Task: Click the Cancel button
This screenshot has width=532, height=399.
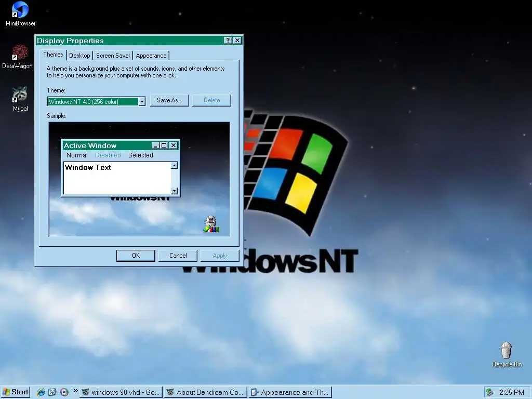Action: [178, 256]
